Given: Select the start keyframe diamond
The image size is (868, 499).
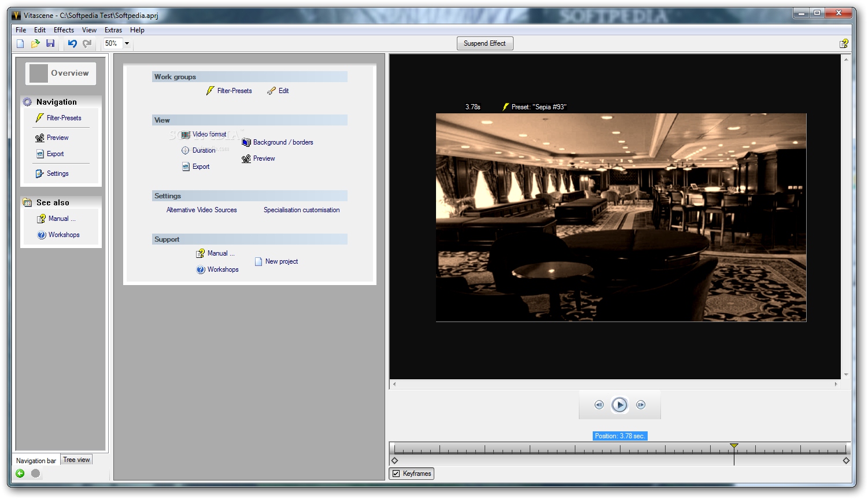Looking at the screenshot, I should pos(395,461).
